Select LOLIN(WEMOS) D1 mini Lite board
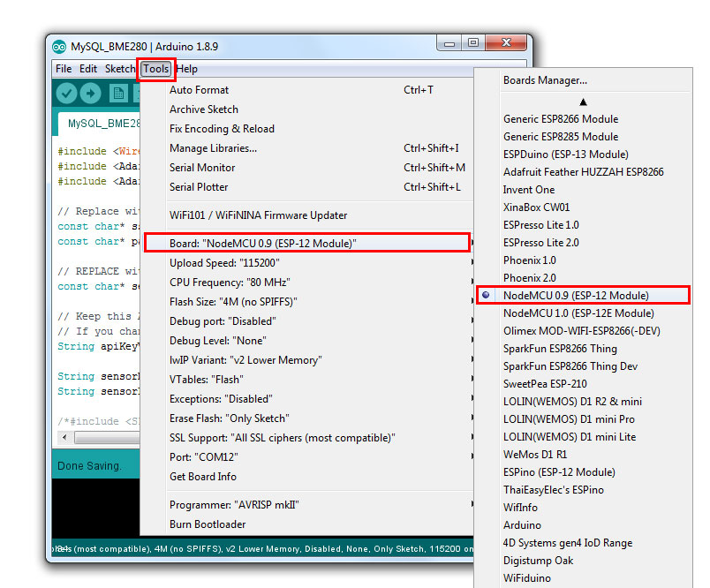This screenshot has width=710, height=588. pyautogui.click(x=583, y=437)
